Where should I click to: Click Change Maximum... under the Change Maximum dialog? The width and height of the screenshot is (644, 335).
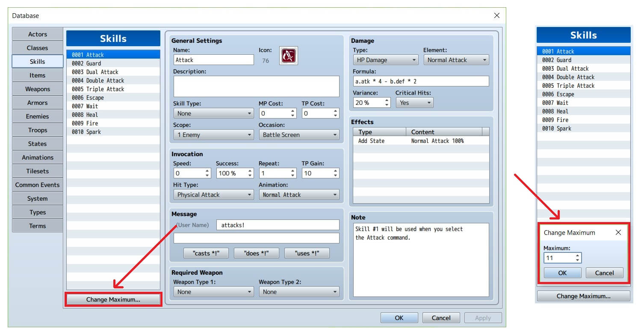click(584, 296)
